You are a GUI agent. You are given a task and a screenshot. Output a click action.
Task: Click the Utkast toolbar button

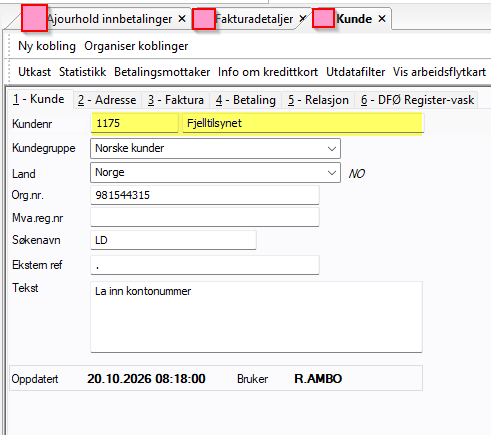[34, 72]
